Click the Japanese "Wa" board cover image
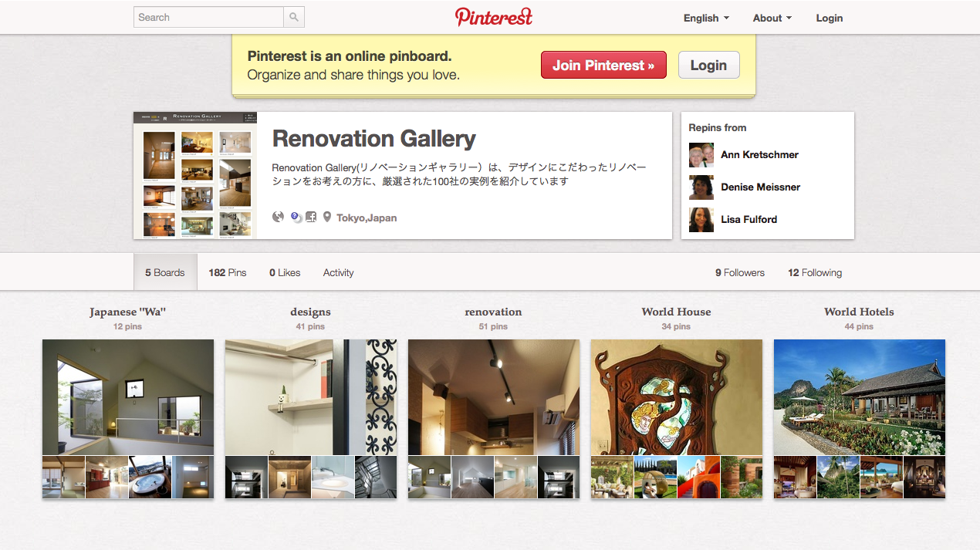The width and height of the screenshot is (980, 550). pyautogui.click(x=128, y=397)
